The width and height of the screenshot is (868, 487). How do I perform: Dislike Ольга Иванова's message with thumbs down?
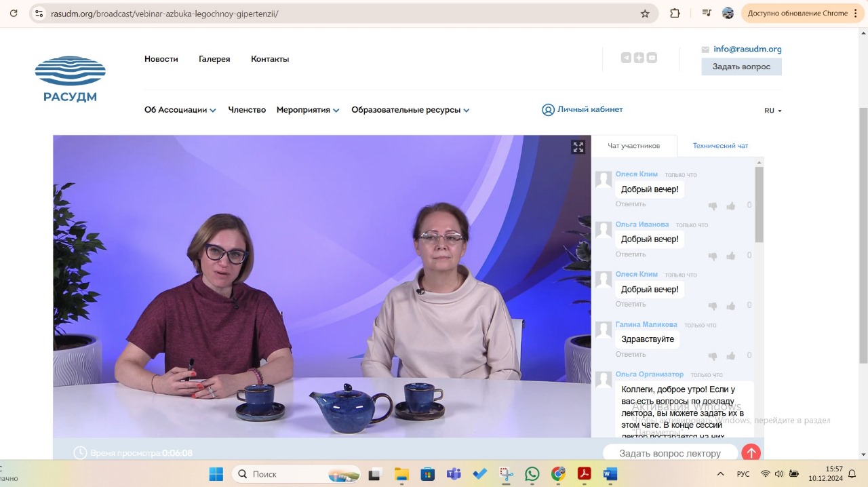pyautogui.click(x=713, y=256)
